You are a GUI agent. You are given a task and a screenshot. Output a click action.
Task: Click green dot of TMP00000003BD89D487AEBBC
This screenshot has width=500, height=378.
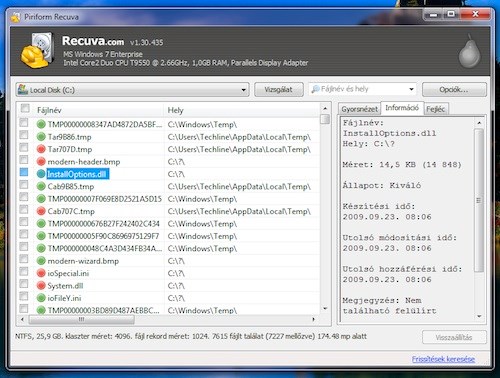(41, 310)
